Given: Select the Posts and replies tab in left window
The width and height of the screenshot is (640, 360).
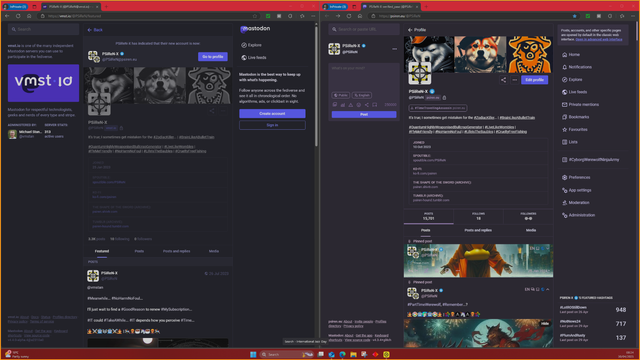Looking at the screenshot, I should coord(176,251).
